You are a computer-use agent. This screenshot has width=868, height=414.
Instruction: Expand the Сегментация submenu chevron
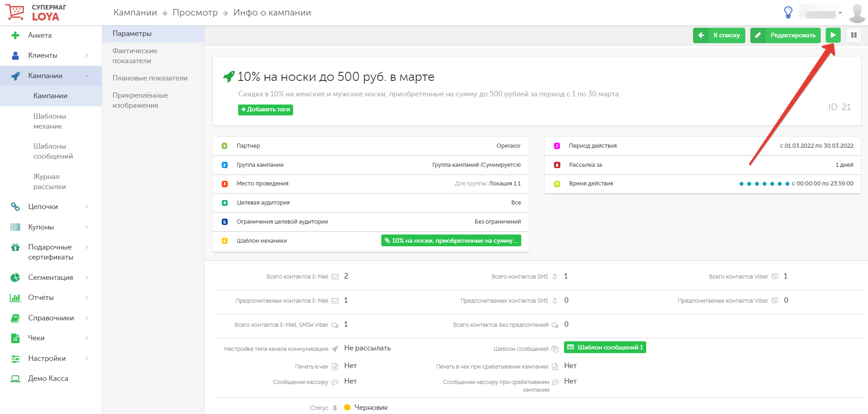coord(87,278)
